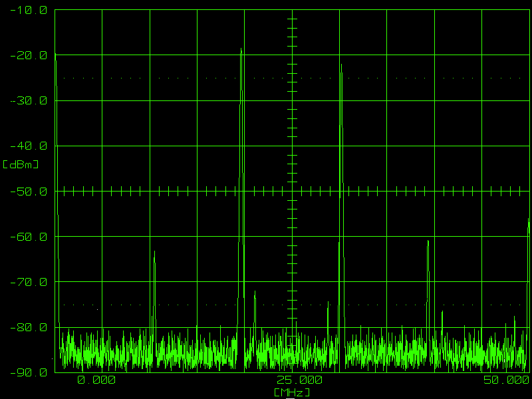
Task: Click the -70.0 axis label
Action: pos(29,282)
